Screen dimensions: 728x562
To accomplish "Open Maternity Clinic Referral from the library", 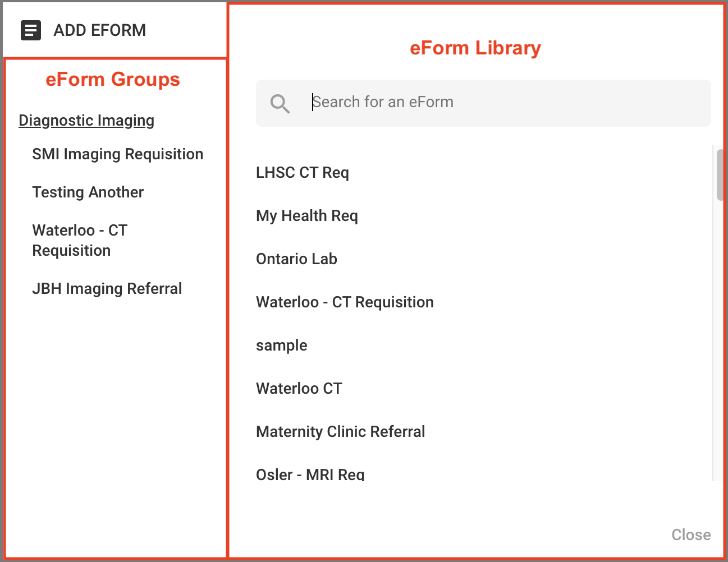I will coord(340,431).
